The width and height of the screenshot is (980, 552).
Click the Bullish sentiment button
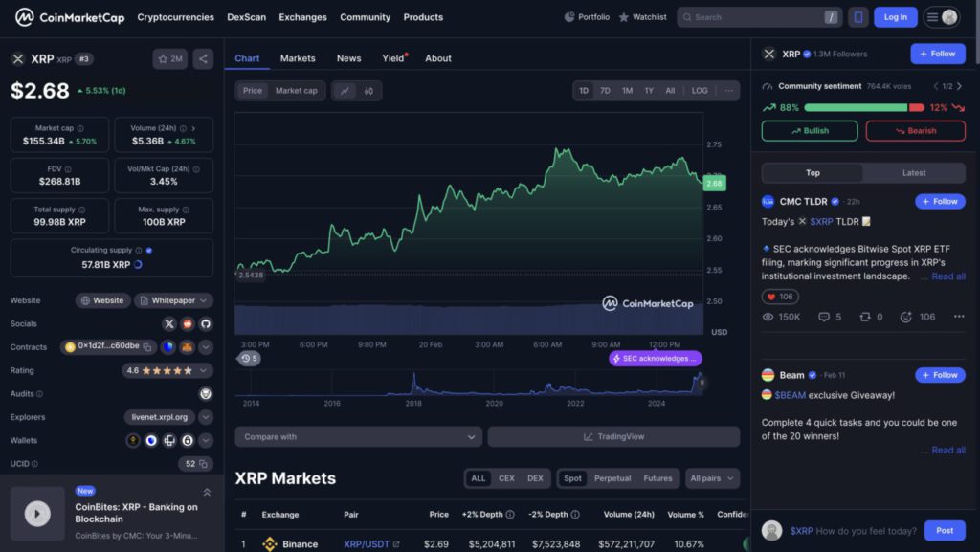tap(809, 129)
